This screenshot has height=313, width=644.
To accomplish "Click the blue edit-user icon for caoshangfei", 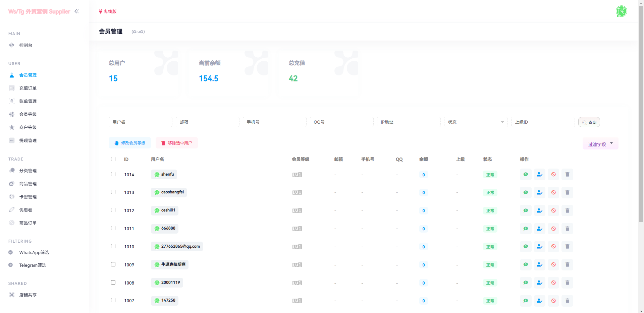I will (x=539, y=192).
